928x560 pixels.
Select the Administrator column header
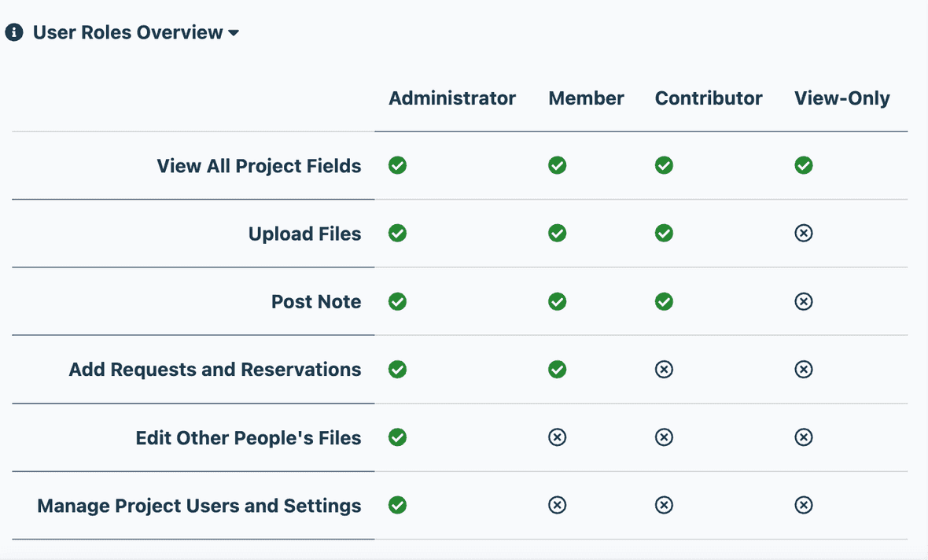coord(452,98)
